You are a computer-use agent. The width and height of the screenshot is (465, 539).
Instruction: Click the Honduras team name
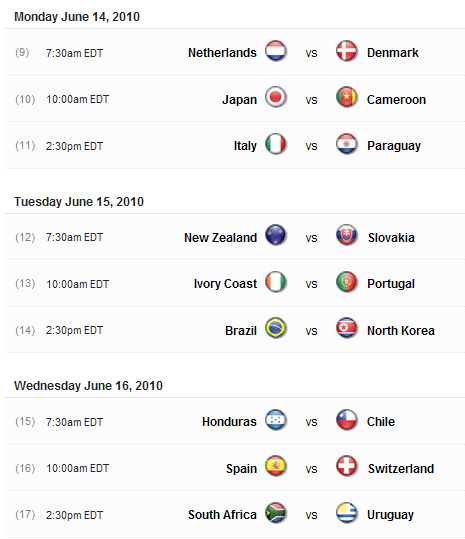click(229, 421)
